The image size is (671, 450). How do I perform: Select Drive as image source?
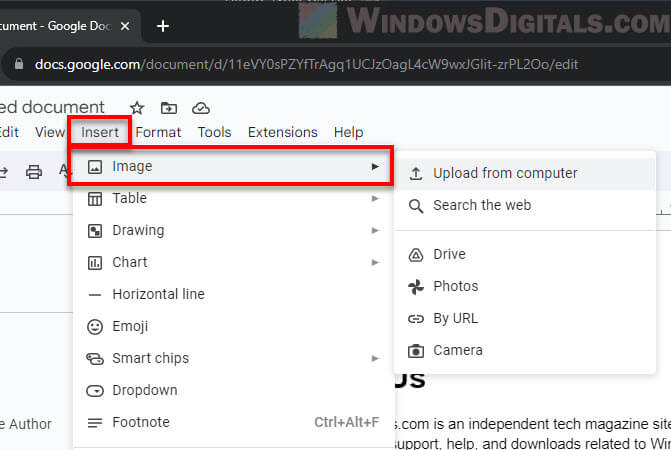(525, 255)
